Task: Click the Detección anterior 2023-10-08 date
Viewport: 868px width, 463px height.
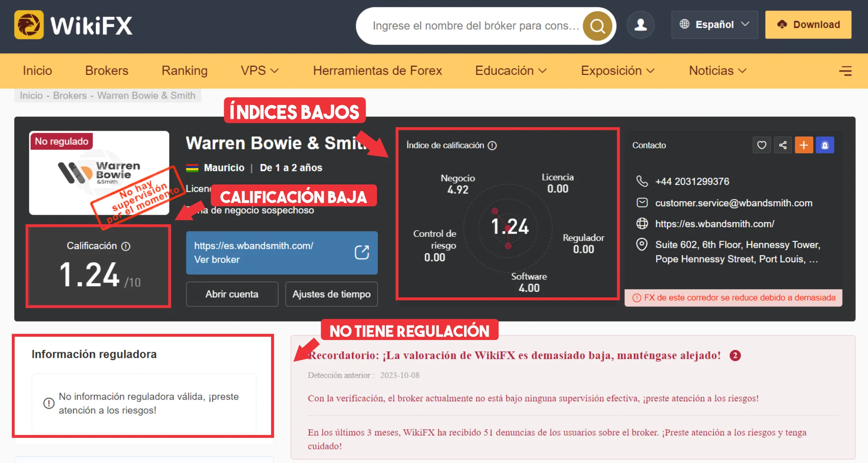Action: pyautogui.click(x=363, y=375)
